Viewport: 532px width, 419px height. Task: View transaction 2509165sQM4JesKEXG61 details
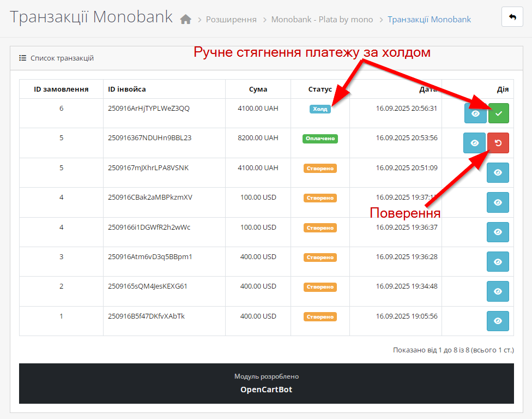point(498,291)
